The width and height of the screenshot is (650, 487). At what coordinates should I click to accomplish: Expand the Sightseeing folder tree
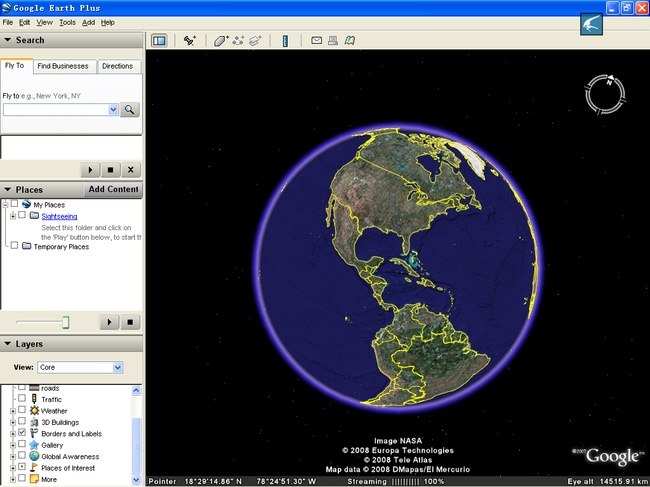click(x=13, y=216)
